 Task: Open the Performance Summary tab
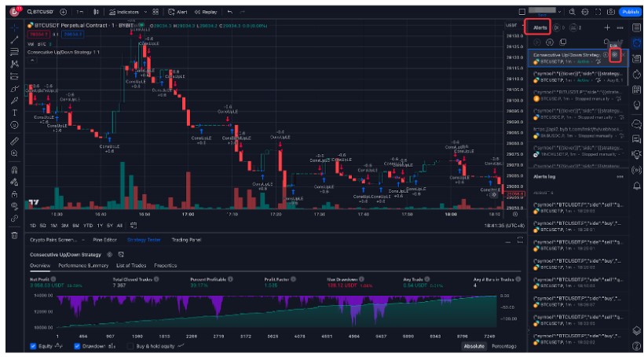click(83, 266)
